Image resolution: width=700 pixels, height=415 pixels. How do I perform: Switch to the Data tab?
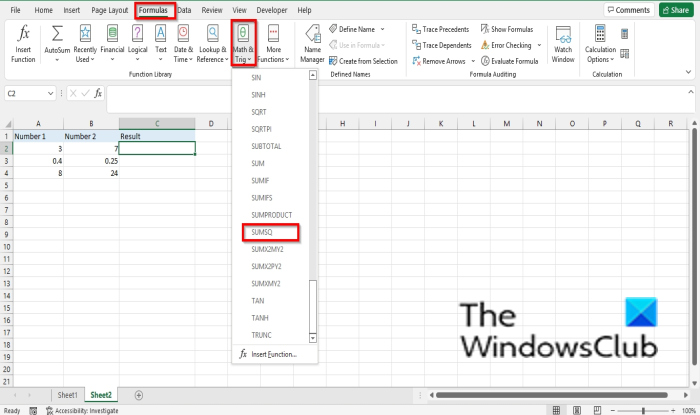184,10
